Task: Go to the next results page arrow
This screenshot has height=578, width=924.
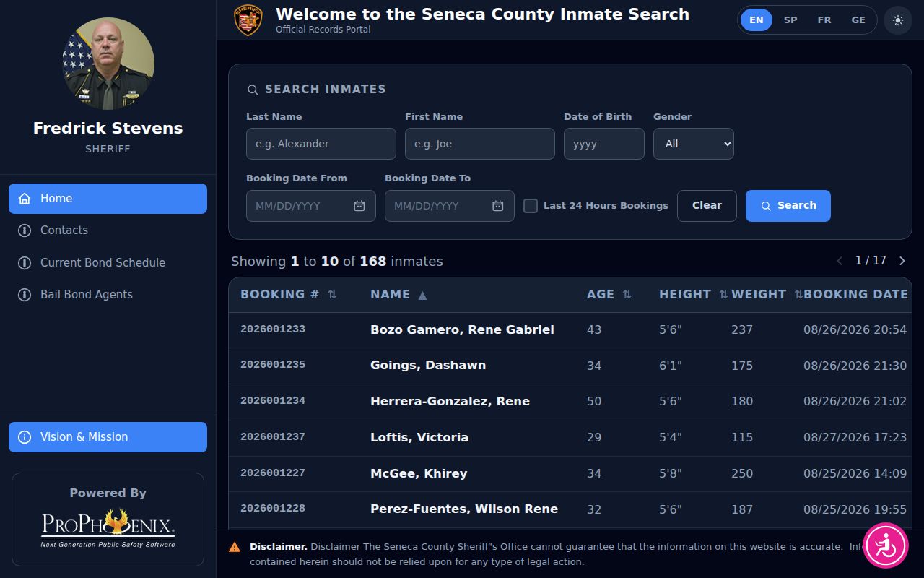Action: pyautogui.click(x=902, y=261)
